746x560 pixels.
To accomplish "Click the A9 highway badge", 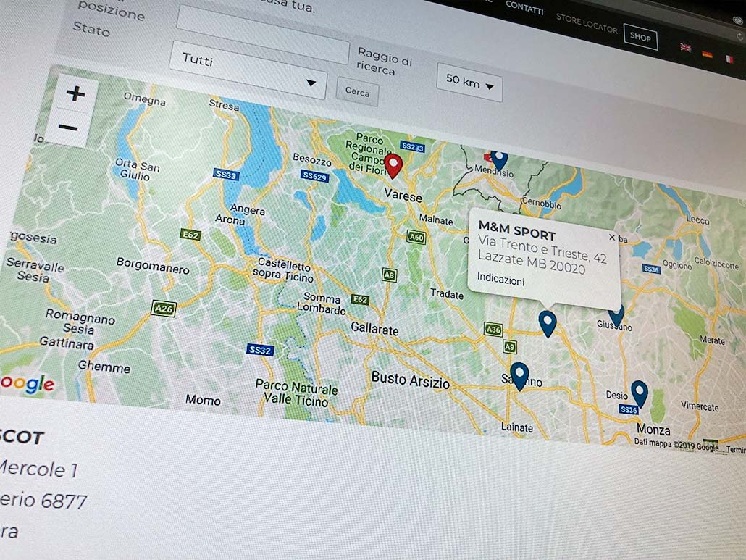I will tap(510, 347).
